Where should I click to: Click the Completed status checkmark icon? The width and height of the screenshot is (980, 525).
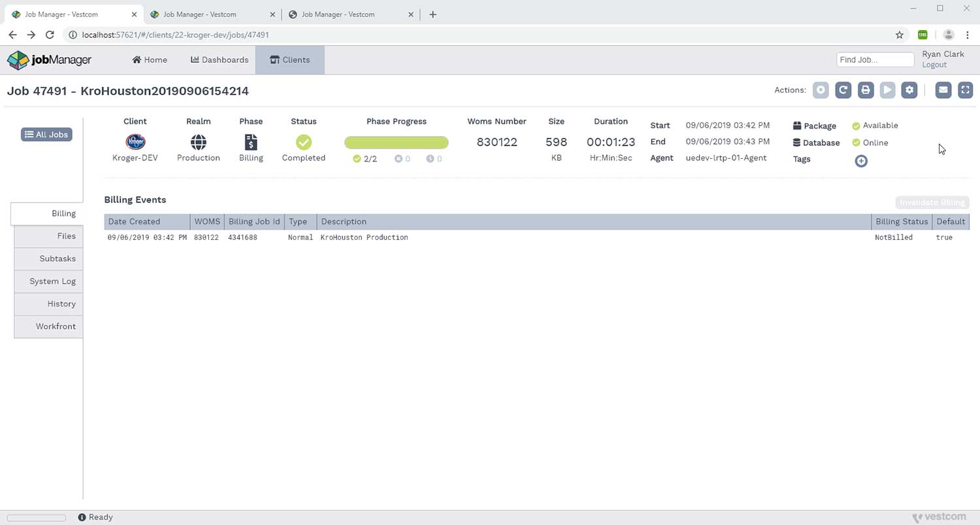[304, 142]
